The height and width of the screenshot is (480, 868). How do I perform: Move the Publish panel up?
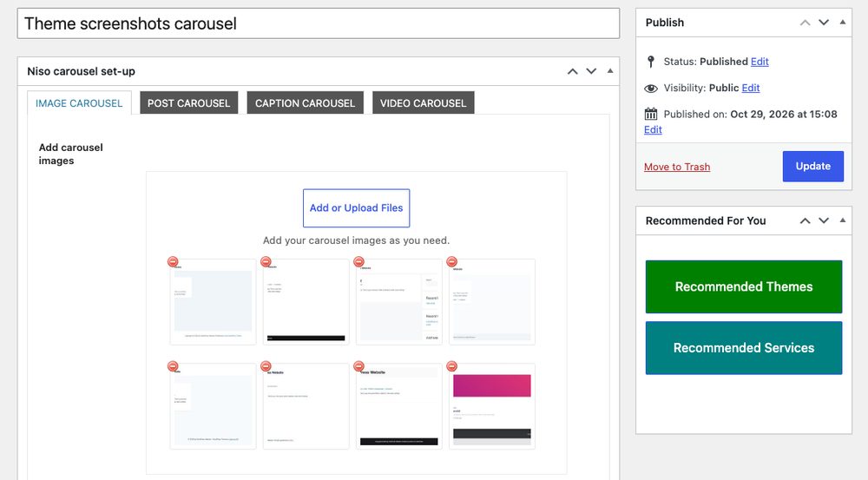[x=806, y=23]
